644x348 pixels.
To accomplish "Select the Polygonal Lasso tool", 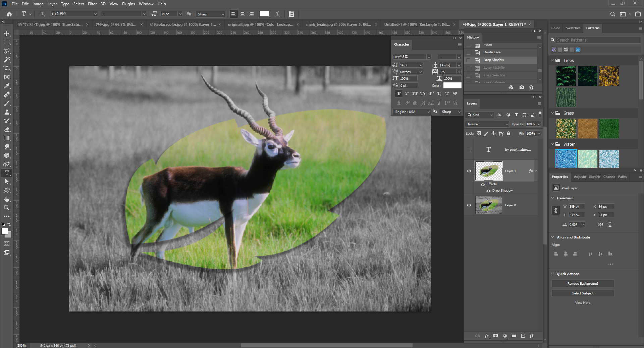I will pos(7,51).
